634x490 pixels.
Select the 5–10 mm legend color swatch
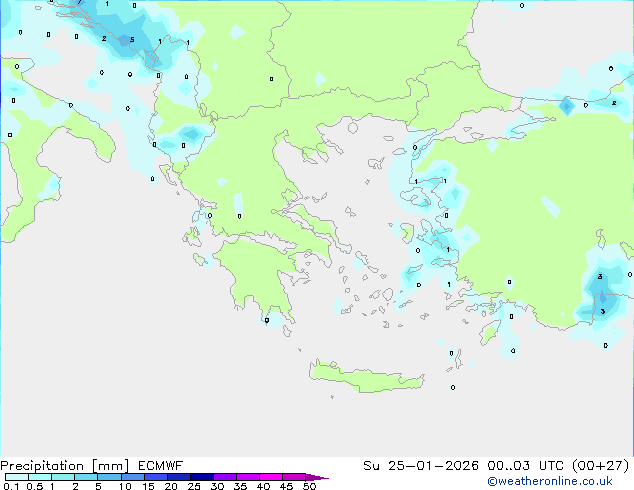point(109,477)
